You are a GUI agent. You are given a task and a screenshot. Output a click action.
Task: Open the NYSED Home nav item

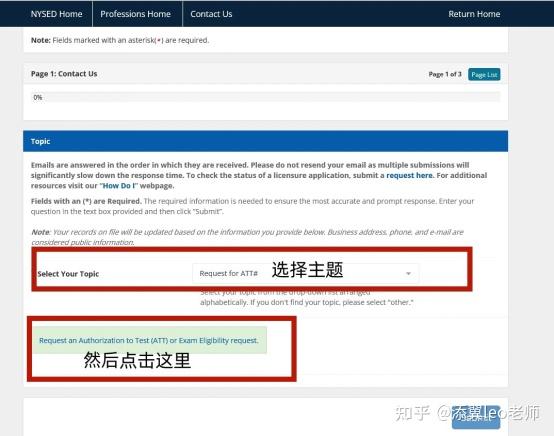pos(57,14)
